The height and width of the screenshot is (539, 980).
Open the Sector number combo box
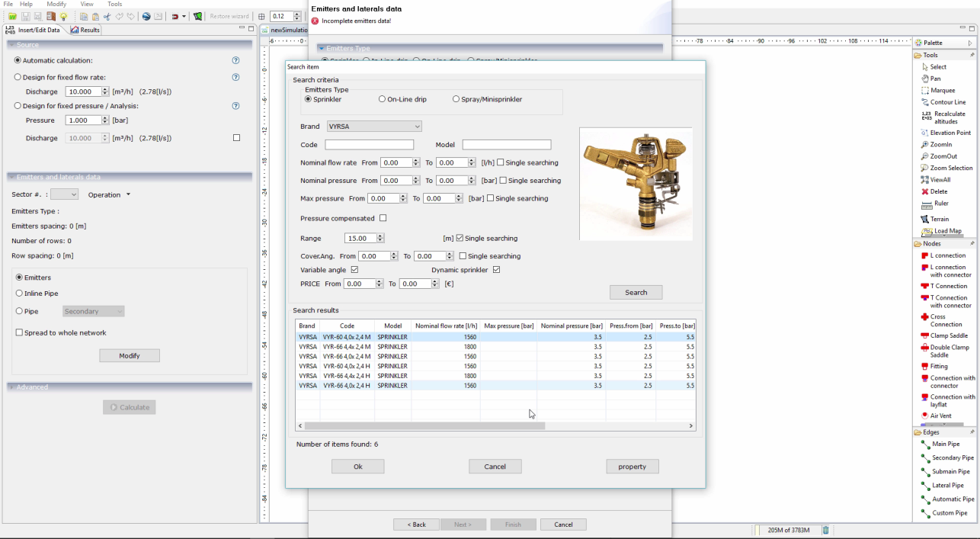point(64,195)
